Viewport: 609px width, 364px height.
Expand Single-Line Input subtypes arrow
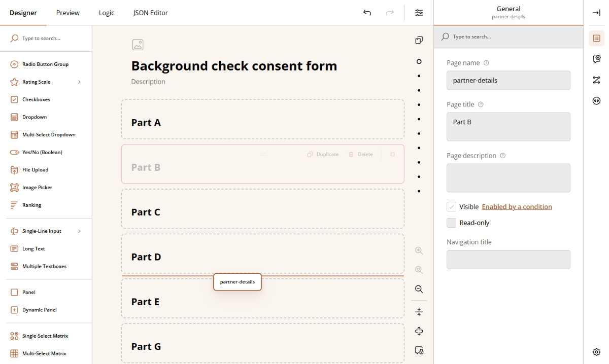point(79,231)
